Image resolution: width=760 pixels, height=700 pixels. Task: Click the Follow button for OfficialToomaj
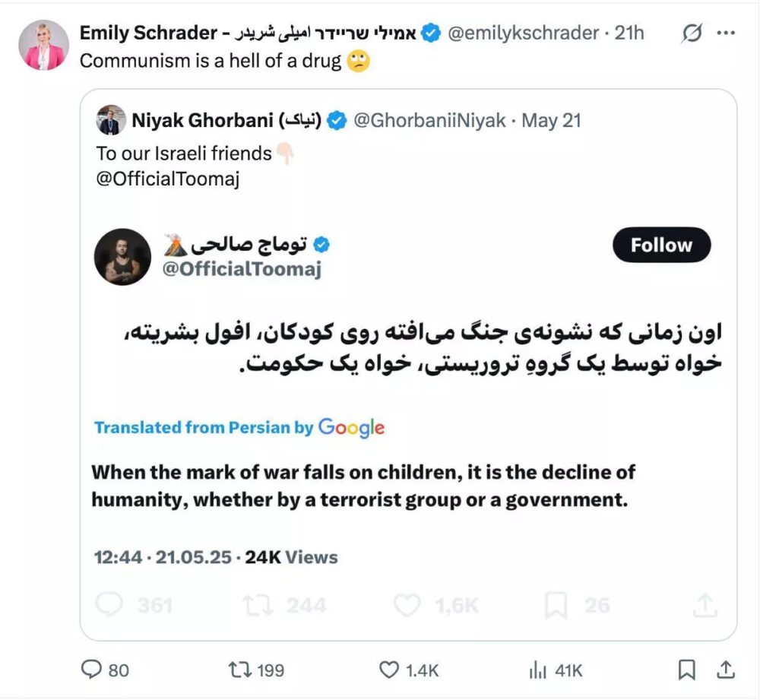tap(661, 245)
